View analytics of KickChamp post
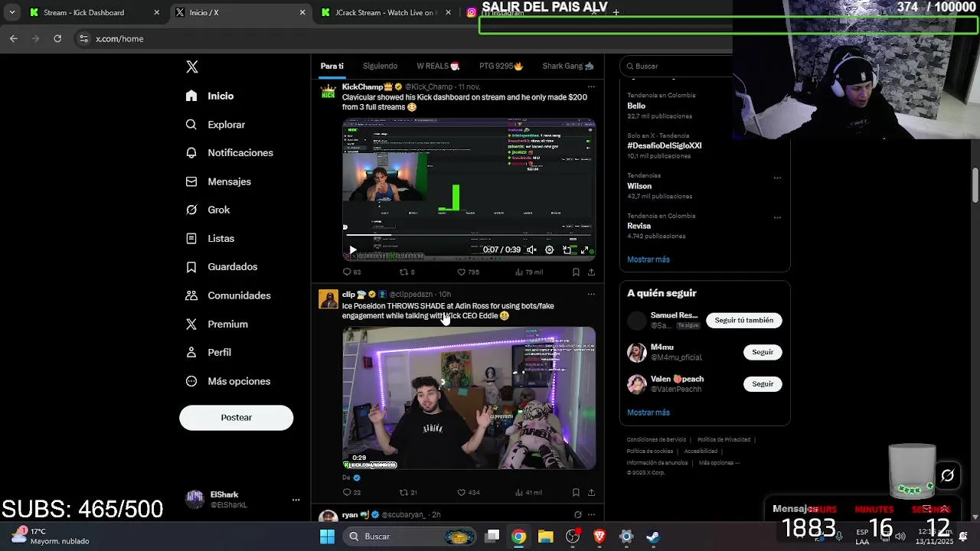980x551 pixels. [x=529, y=272]
